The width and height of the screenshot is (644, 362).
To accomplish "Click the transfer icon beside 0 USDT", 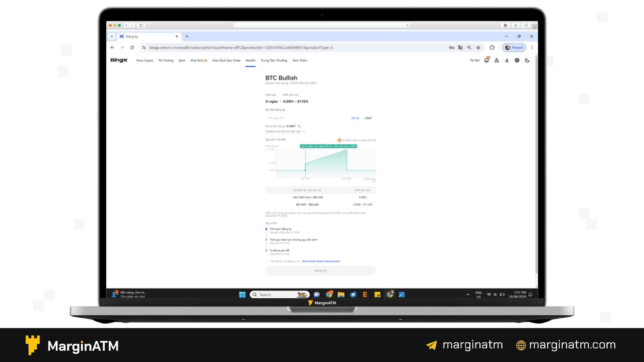I will [x=299, y=126].
